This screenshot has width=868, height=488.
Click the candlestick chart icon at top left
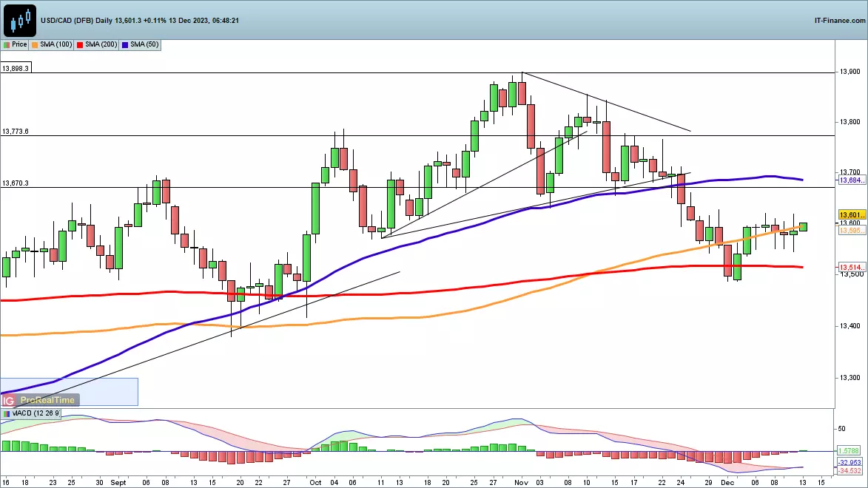(x=19, y=20)
